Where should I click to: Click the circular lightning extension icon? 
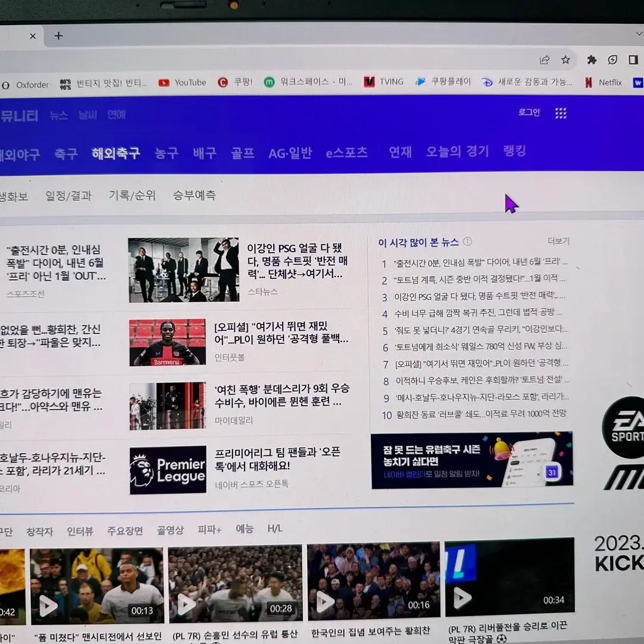[x=612, y=60]
